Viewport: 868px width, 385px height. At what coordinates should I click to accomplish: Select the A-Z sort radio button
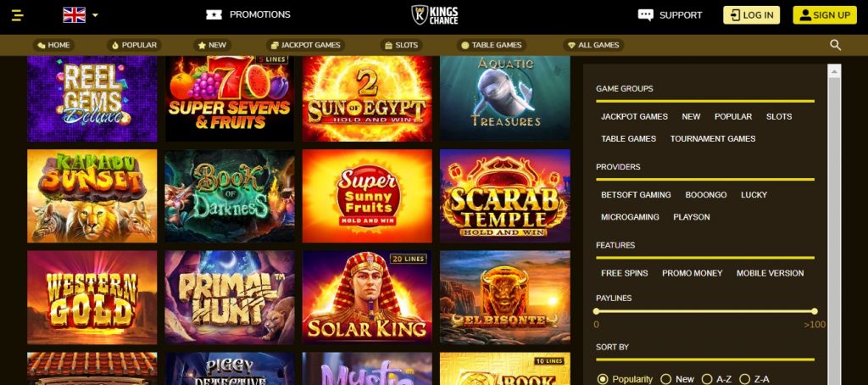(707, 379)
